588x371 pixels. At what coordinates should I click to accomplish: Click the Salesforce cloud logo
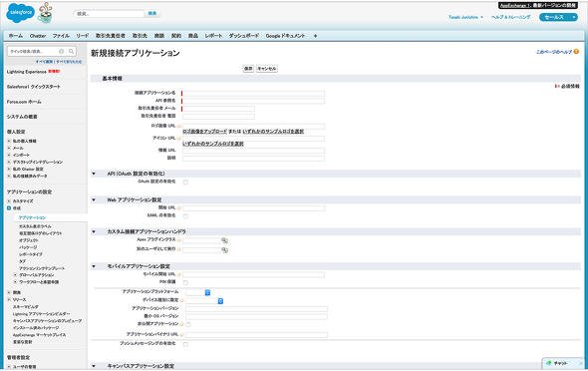(21, 13)
